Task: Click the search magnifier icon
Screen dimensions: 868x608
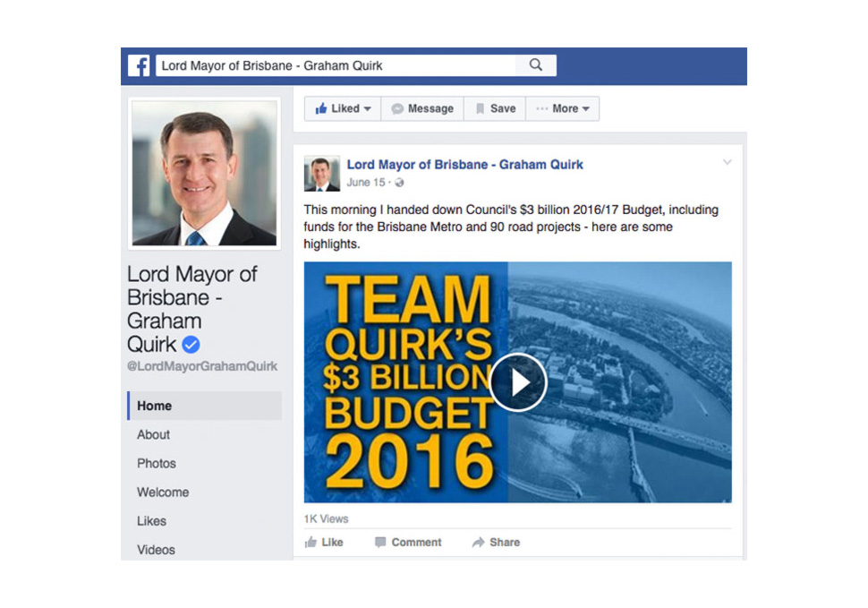Action: point(535,64)
